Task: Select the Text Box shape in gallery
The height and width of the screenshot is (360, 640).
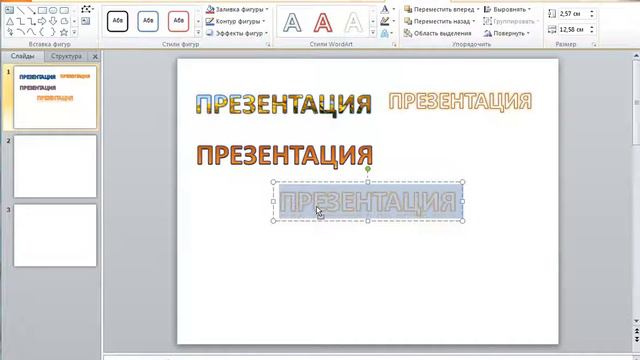Action: click(9, 10)
